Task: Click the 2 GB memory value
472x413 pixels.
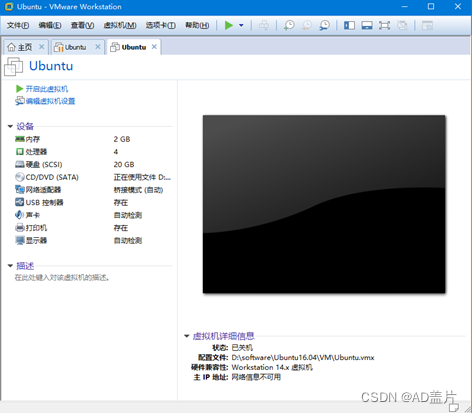Action: click(x=122, y=139)
